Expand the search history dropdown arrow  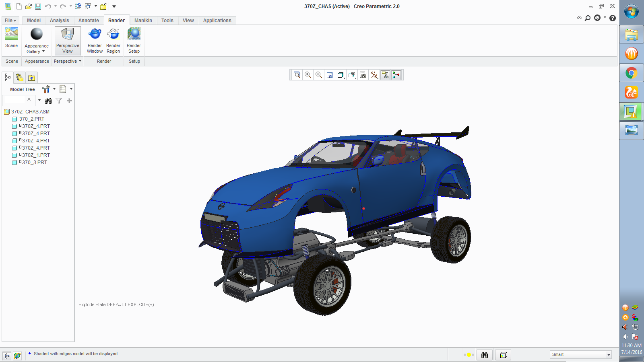click(39, 101)
